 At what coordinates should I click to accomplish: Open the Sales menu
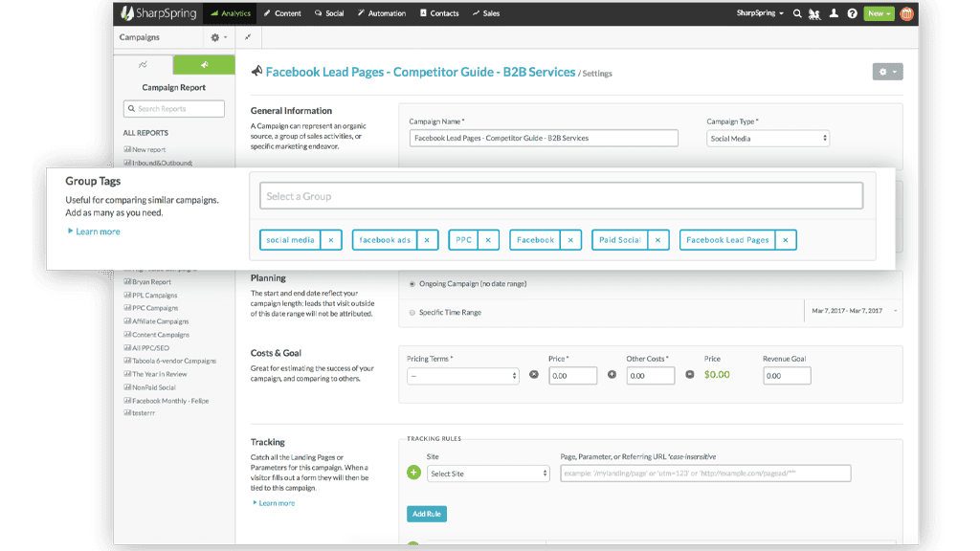pos(486,13)
